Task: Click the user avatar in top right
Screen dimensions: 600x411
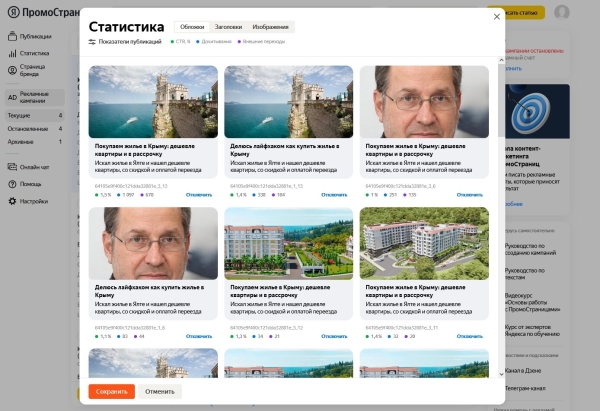Action: point(561,12)
